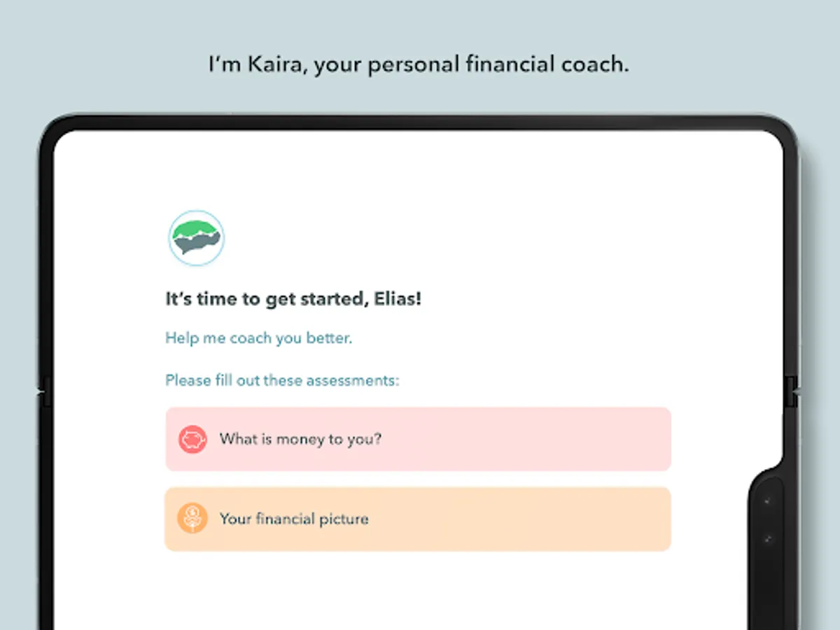This screenshot has height=630, width=840.
Task: Click the upper camera lens on device edge
Action: 768,501
